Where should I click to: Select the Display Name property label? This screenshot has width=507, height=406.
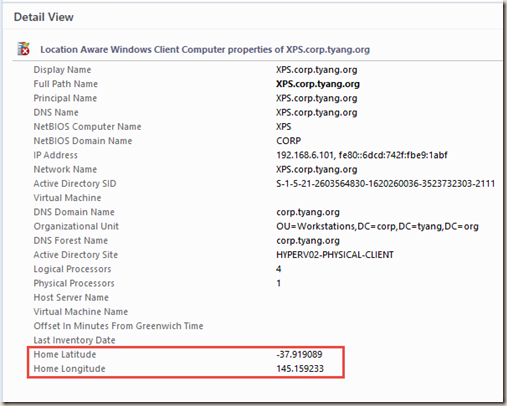(62, 70)
